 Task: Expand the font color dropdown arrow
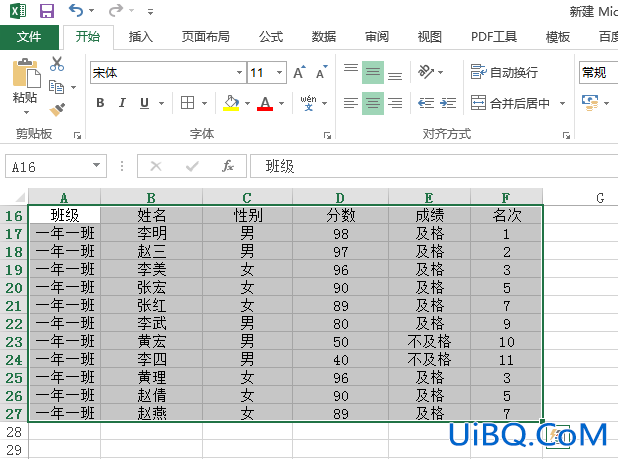click(x=281, y=104)
